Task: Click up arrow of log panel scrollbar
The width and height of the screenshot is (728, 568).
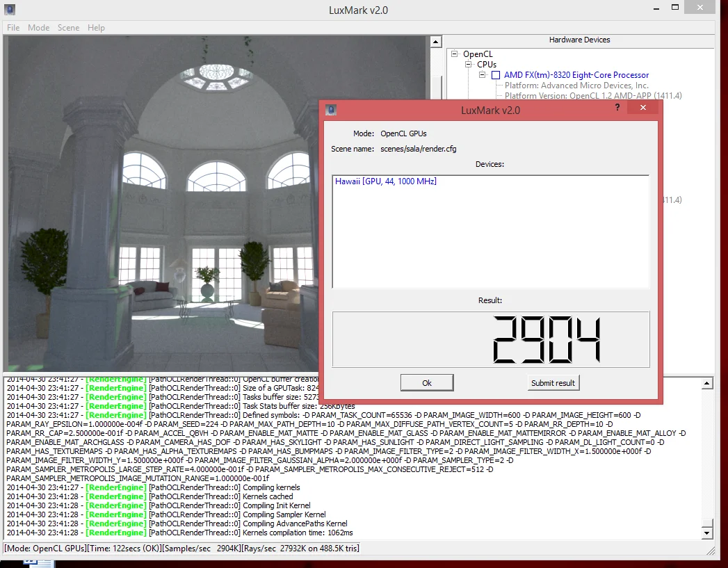Action: pos(706,383)
